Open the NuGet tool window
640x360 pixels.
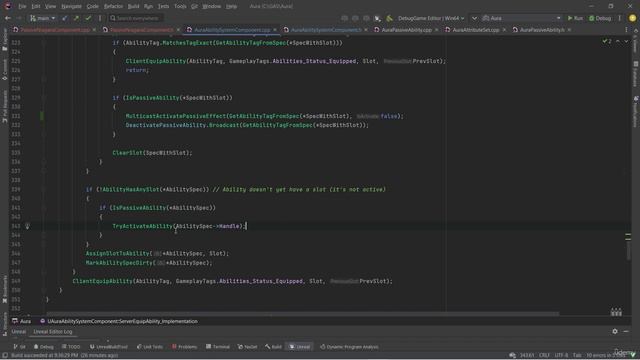(x=247, y=347)
